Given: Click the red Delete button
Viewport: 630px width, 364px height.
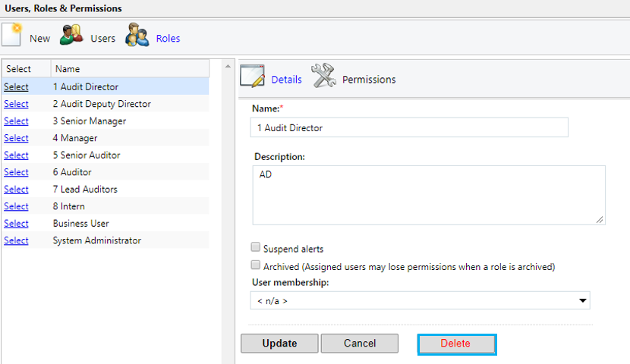Looking at the screenshot, I should (456, 344).
